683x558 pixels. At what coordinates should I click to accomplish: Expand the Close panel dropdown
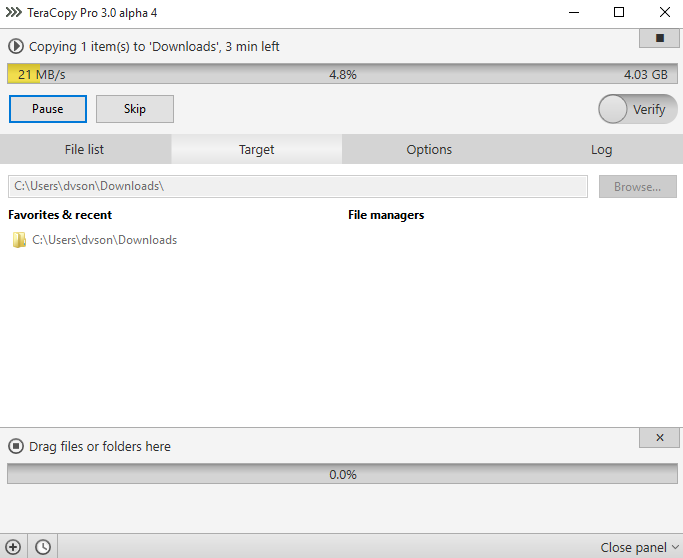[639, 547]
